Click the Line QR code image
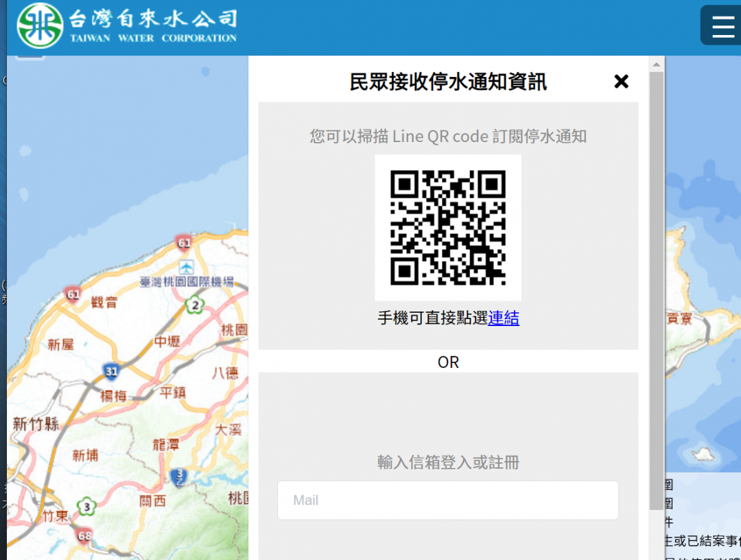741x560 pixels. click(447, 227)
